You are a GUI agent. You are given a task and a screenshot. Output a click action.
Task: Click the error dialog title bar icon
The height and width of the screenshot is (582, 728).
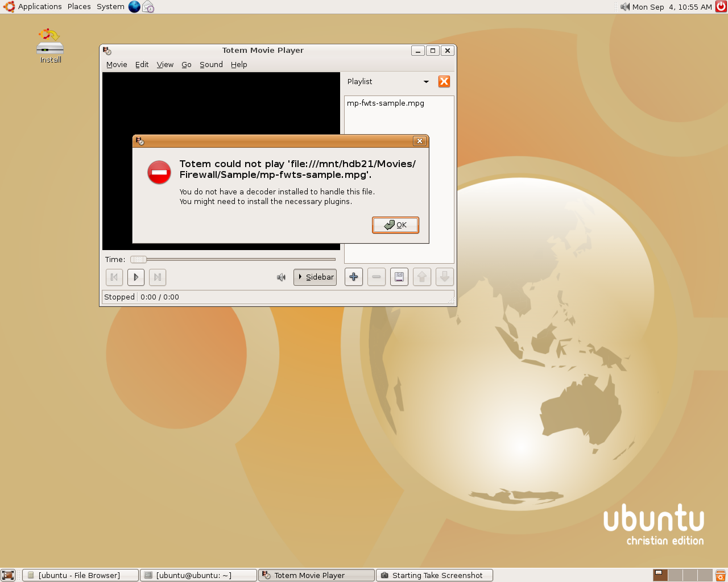pos(140,141)
